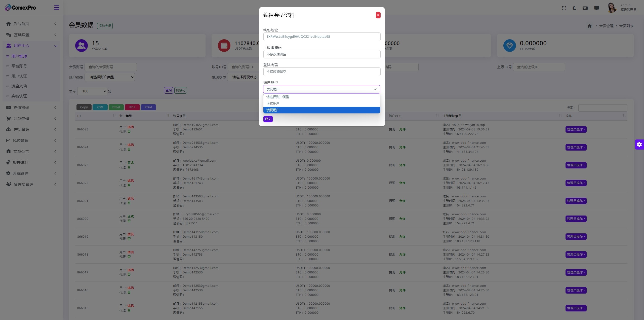
Task: Open 用户中心 sidebar section
Action: 31,46
